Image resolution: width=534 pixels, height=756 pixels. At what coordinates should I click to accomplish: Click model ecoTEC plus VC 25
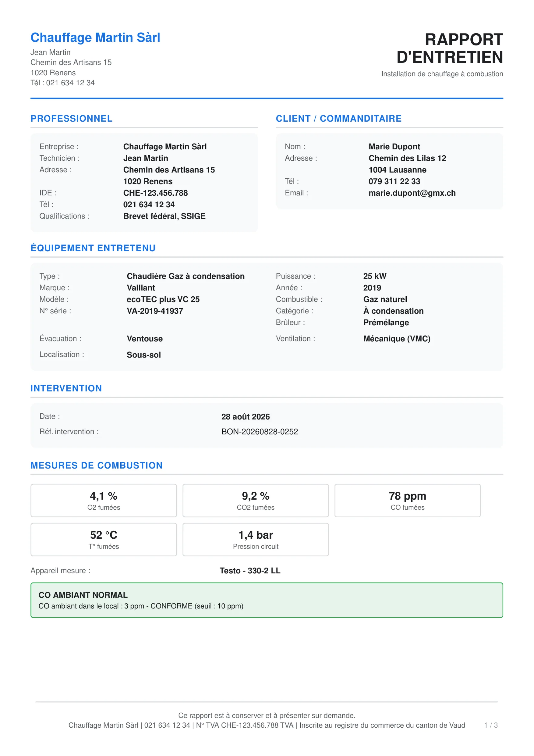[163, 299]
